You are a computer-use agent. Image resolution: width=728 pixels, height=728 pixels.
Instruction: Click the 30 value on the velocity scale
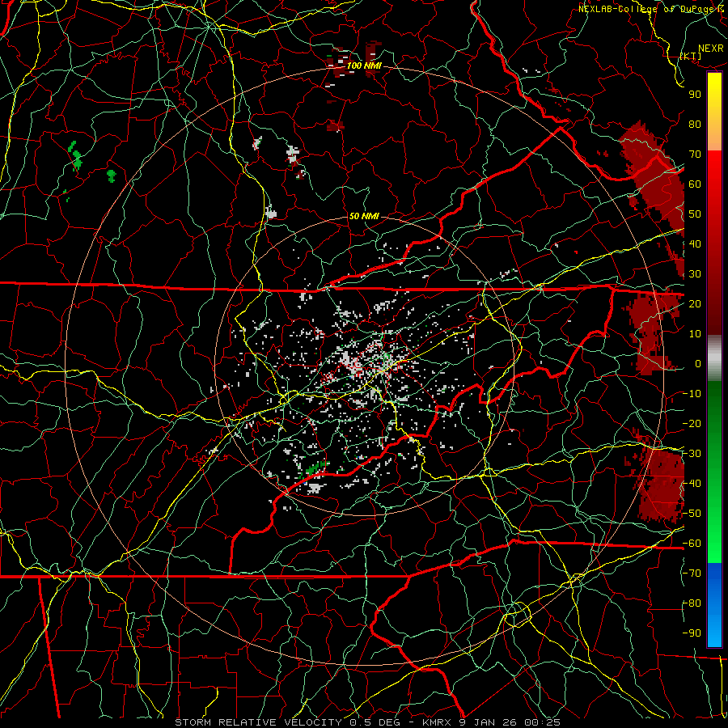click(x=695, y=274)
